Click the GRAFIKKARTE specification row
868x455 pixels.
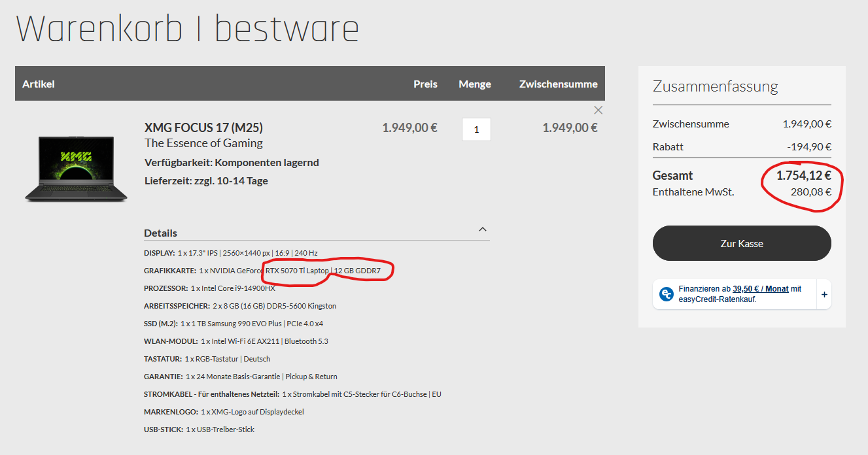pyautogui.click(x=262, y=271)
